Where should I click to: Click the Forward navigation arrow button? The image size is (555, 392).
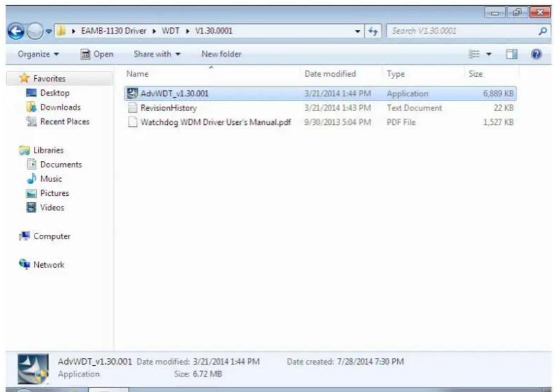[34, 32]
